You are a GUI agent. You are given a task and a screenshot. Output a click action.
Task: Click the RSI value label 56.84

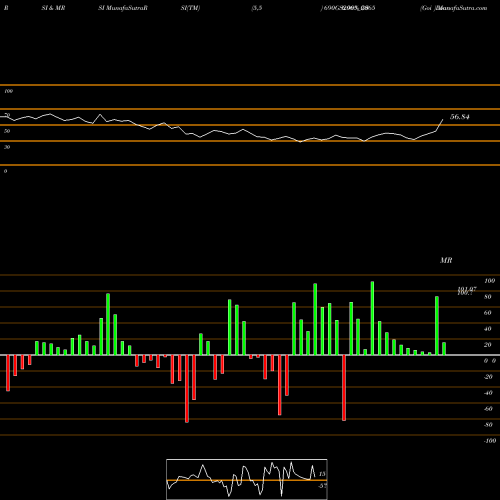[x=460, y=117]
